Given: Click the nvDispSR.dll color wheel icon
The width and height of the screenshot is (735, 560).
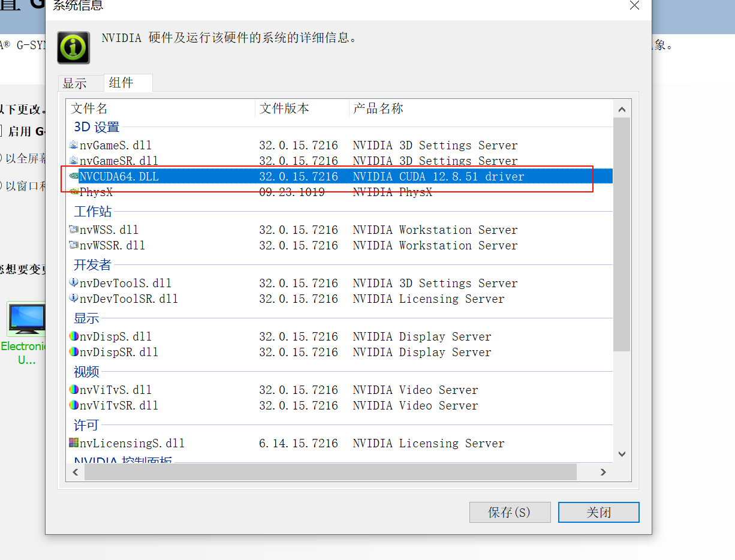Looking at the screenshot, I should (x=74, y=352).
